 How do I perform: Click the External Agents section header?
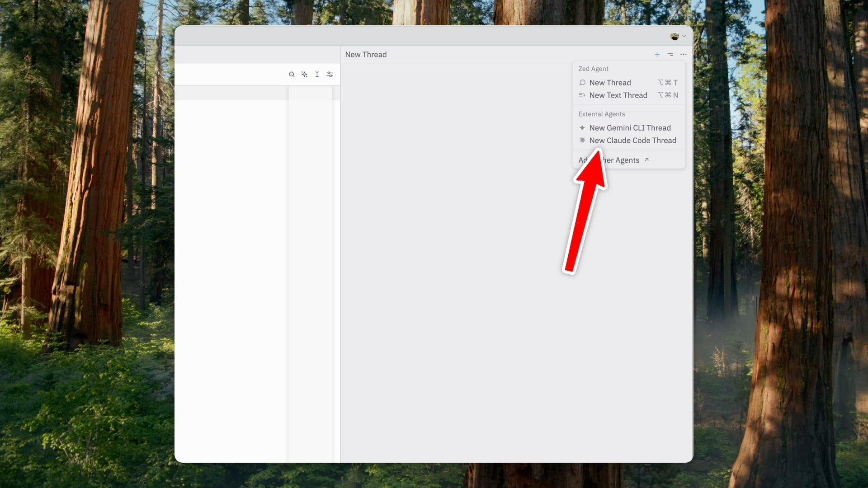601,114
